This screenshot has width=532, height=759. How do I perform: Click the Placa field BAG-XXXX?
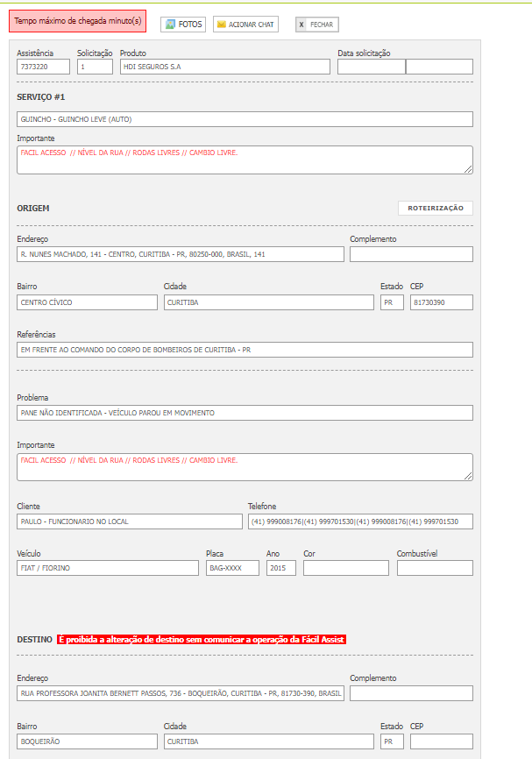[x=232, y=568]
